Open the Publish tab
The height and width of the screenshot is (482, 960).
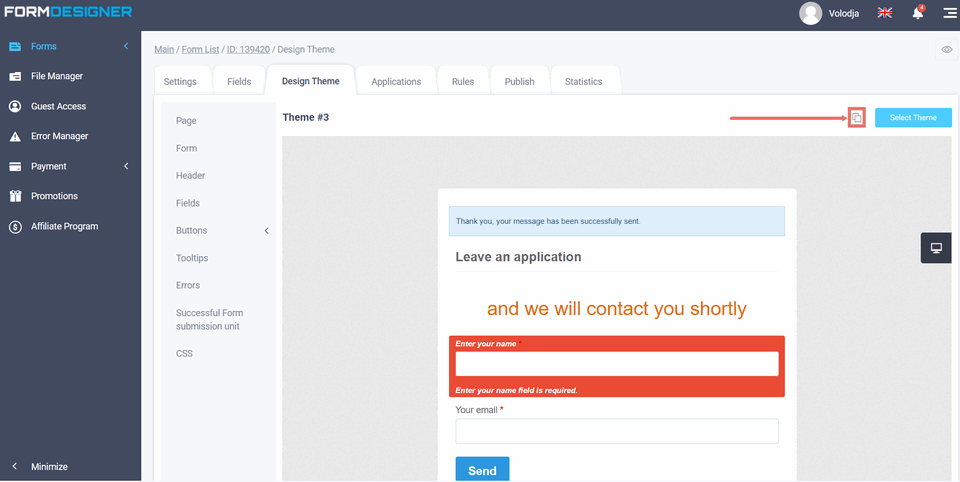coord(519,81)
